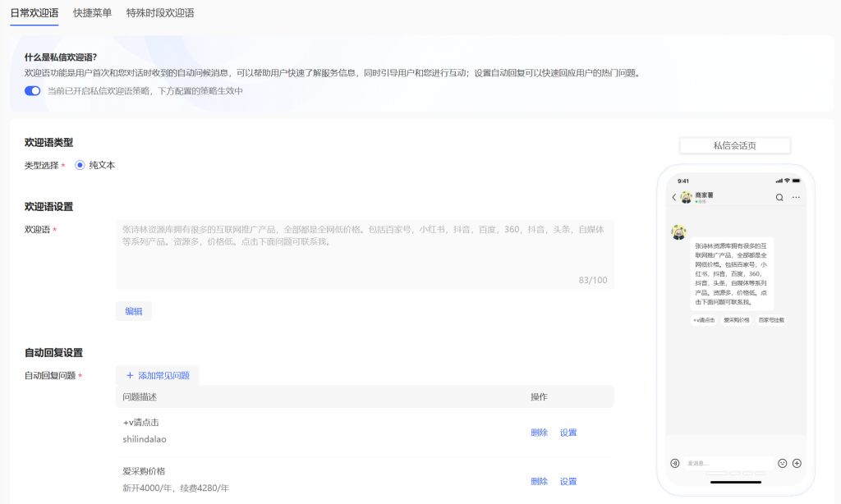Click the 什么是私信欢迎语? heading

pyautogui.click(x=61, y=57)
